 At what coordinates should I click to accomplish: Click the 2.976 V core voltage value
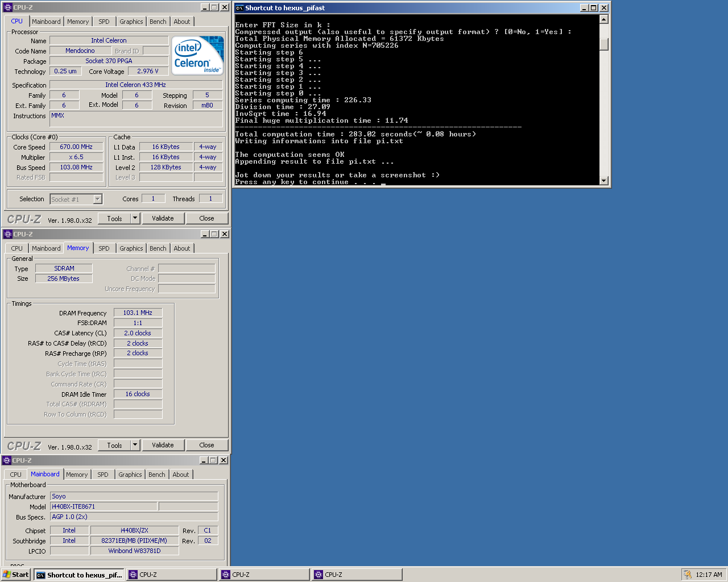point(148,71)
